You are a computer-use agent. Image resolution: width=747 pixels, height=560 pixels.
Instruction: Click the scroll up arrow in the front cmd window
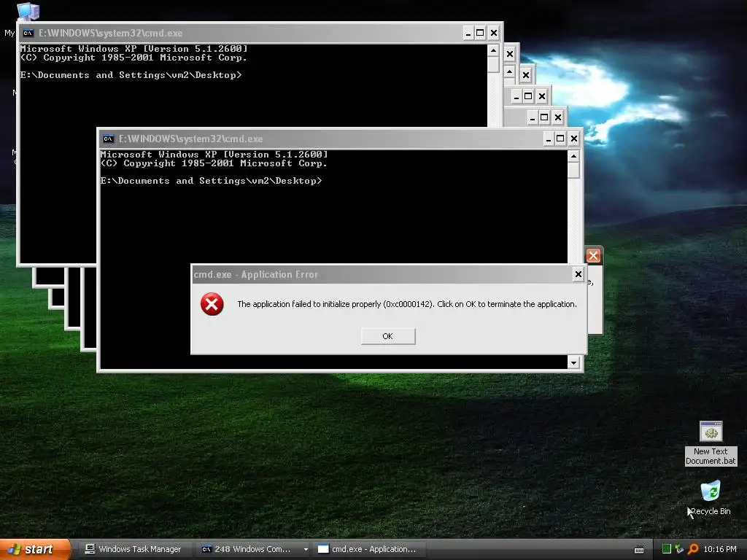(573, 156)
